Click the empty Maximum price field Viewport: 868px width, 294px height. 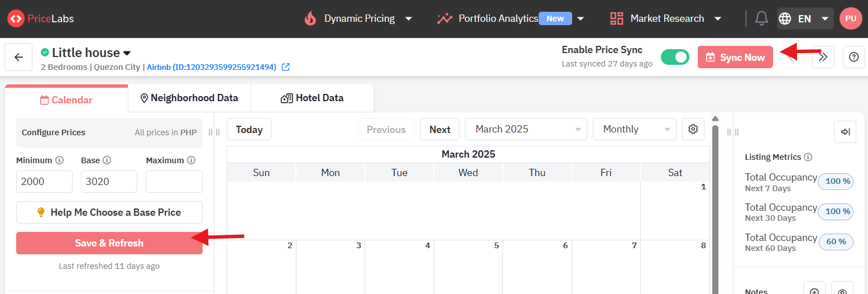pyautogui.click(x=174, y=182)
